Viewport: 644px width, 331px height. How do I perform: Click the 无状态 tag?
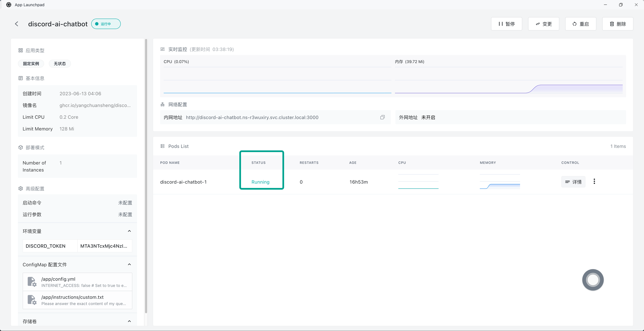60,64
